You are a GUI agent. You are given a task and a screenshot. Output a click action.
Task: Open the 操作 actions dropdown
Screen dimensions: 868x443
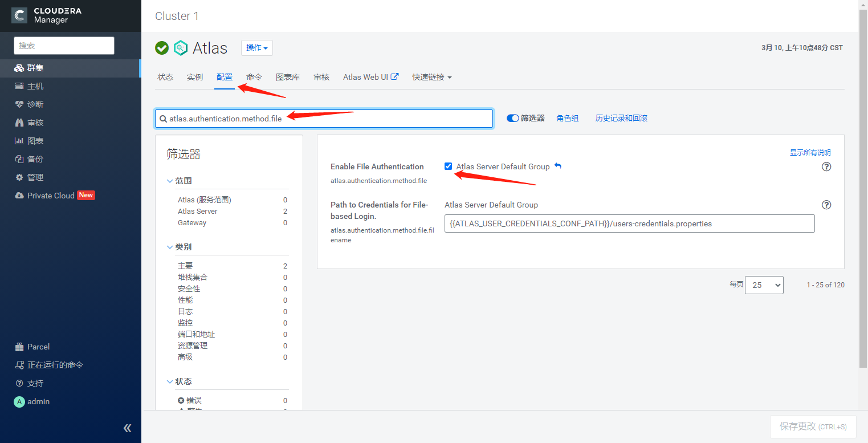(x=257, y=48)
